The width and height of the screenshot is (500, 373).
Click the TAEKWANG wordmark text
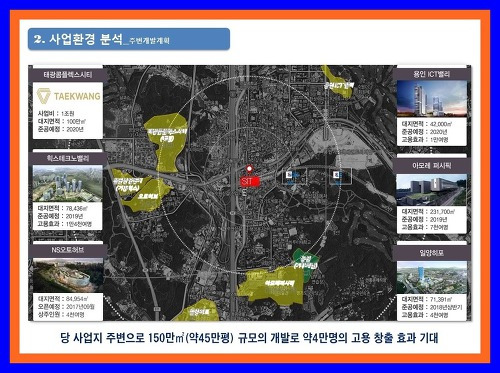click(77, 96)
